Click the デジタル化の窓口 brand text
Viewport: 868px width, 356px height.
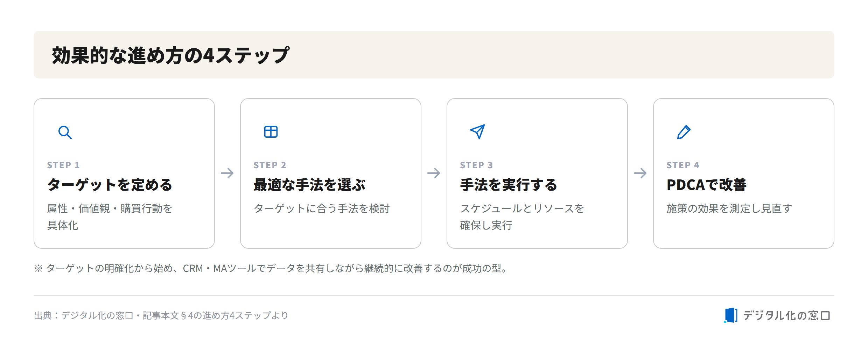click(786, 315)
